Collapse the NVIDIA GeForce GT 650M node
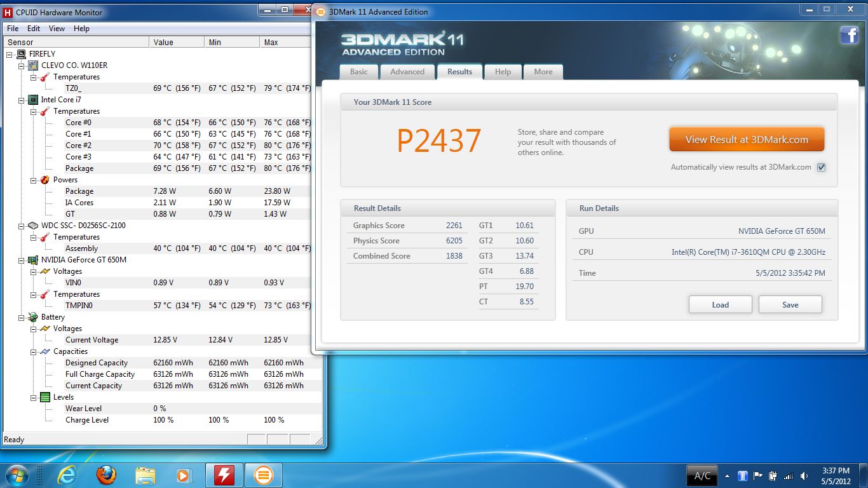This screenshot has height=488, width=868. [x=22, y=260]
